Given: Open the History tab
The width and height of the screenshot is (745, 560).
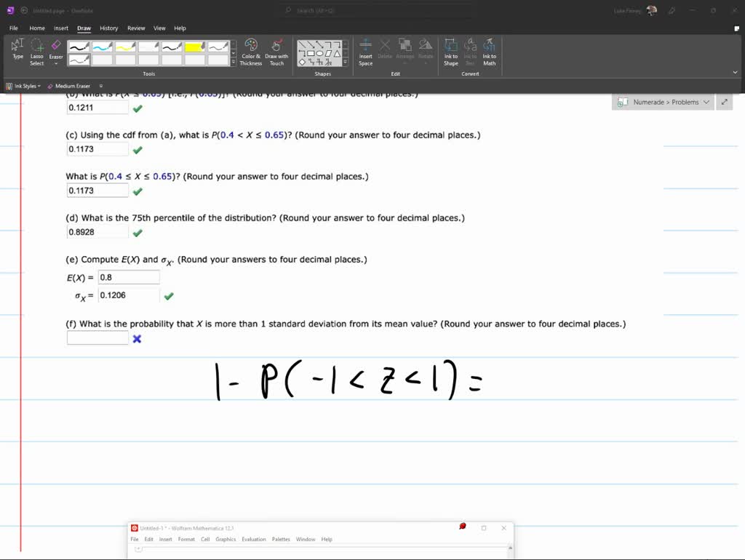Looking at the screenshot, I should click(x=109, y=28).
